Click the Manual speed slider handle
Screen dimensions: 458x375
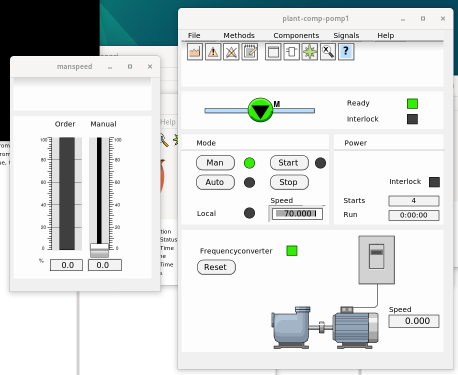pyautogui.click(x=99, y=250)
